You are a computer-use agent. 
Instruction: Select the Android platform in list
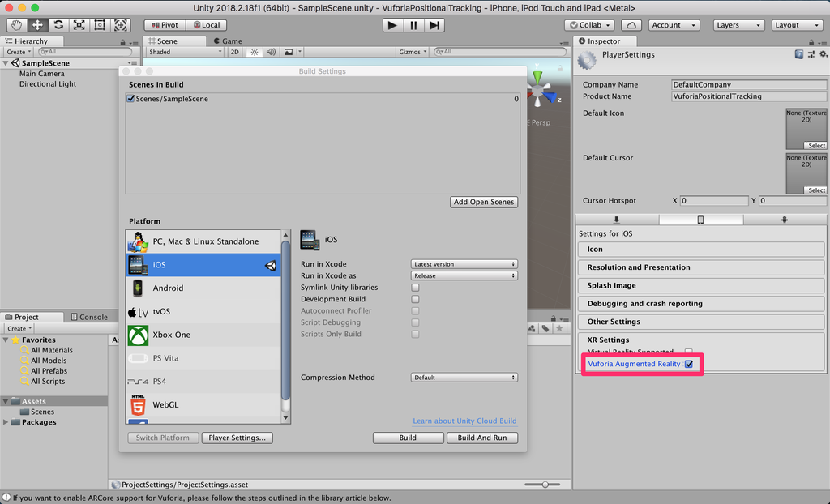[x=203, y=288]
